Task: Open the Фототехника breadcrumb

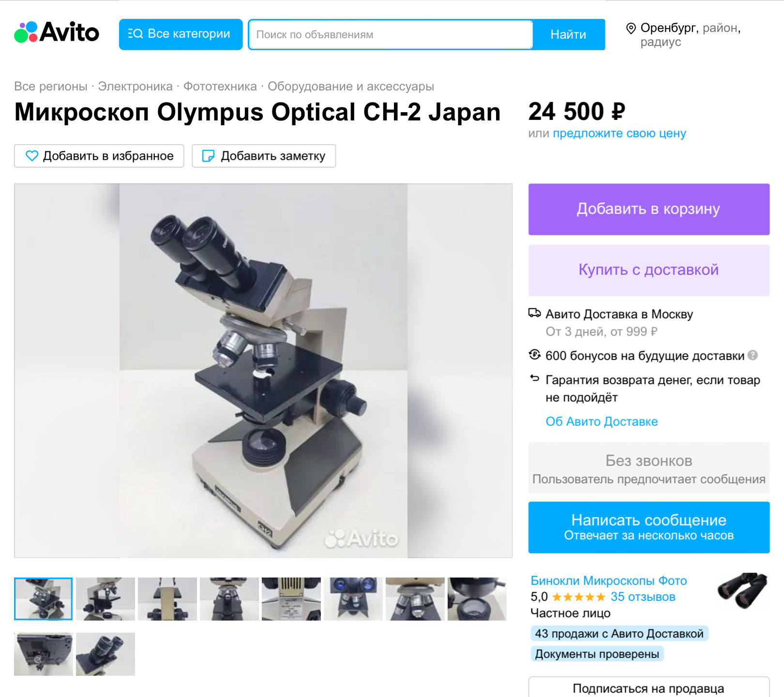Action: tap(220, 86)
